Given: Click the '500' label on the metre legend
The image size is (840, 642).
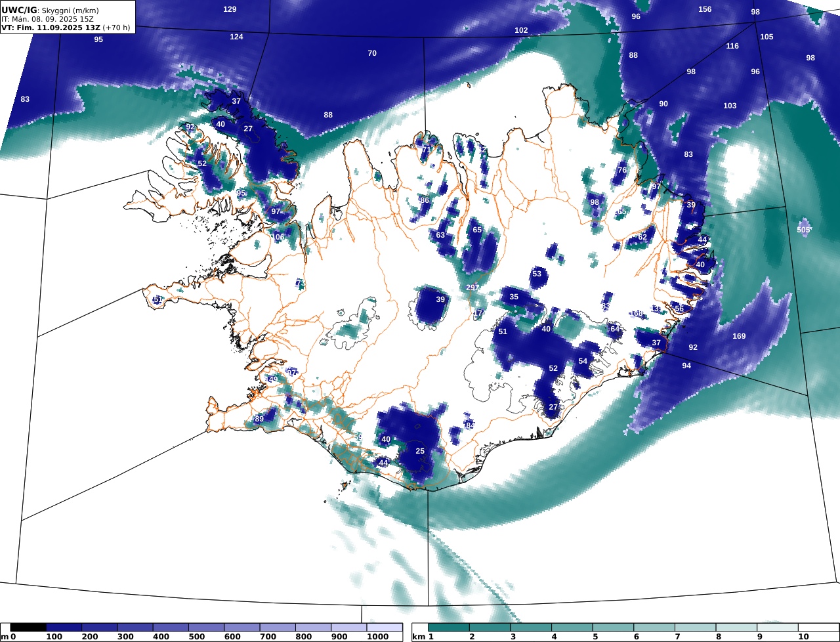Looking at the screenshot, I should tap(197, 637).
